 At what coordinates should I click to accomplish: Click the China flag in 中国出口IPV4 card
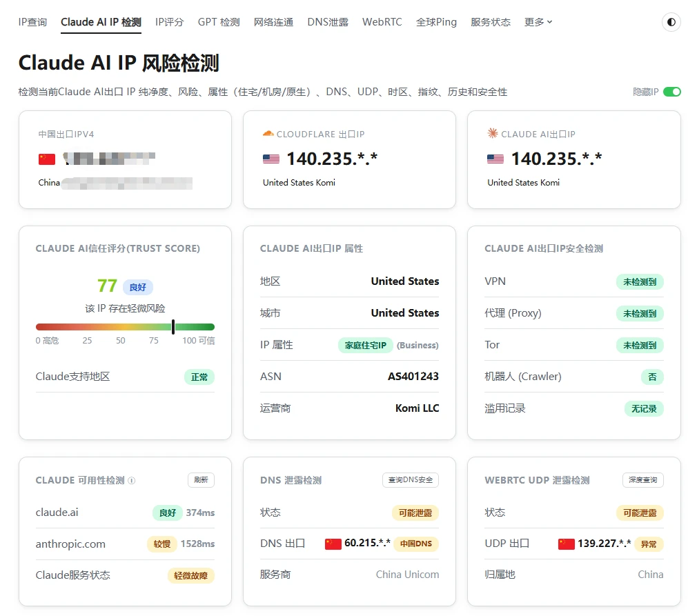point(47,159)
